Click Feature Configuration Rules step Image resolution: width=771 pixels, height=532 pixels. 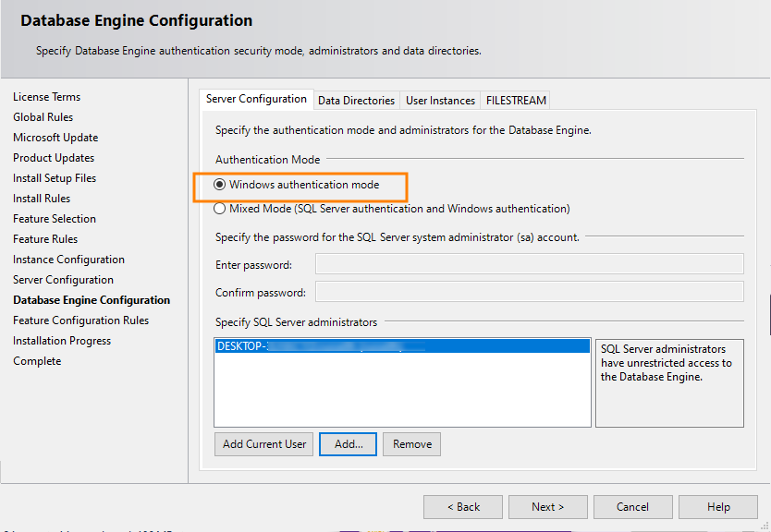tap(81, 320)
